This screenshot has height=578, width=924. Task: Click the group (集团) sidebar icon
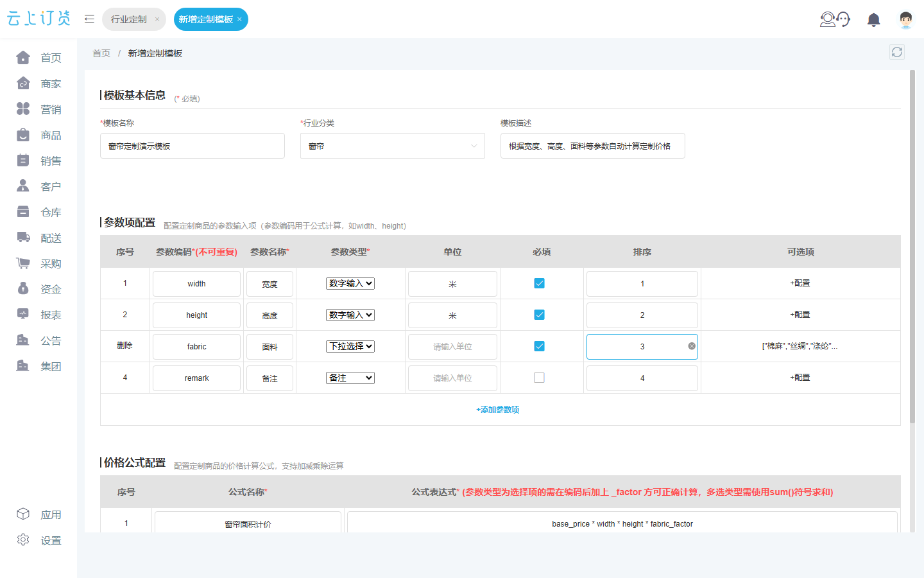tap(23, 366)
